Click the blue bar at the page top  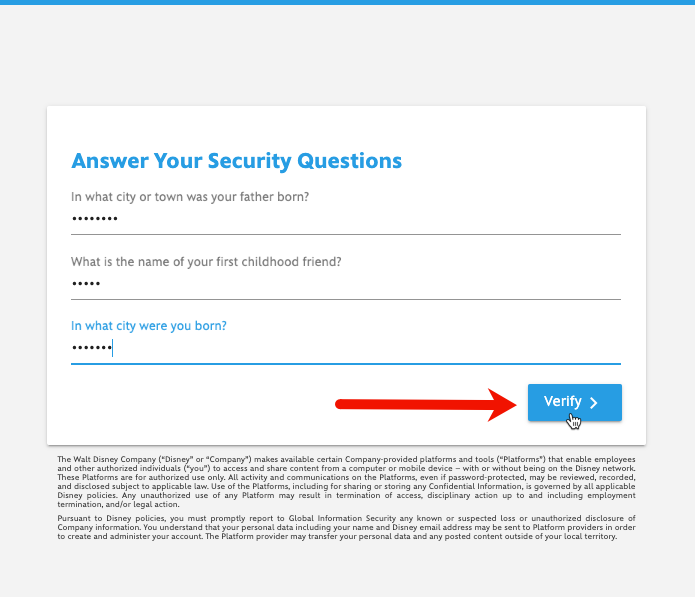click(x=348, y=2)
